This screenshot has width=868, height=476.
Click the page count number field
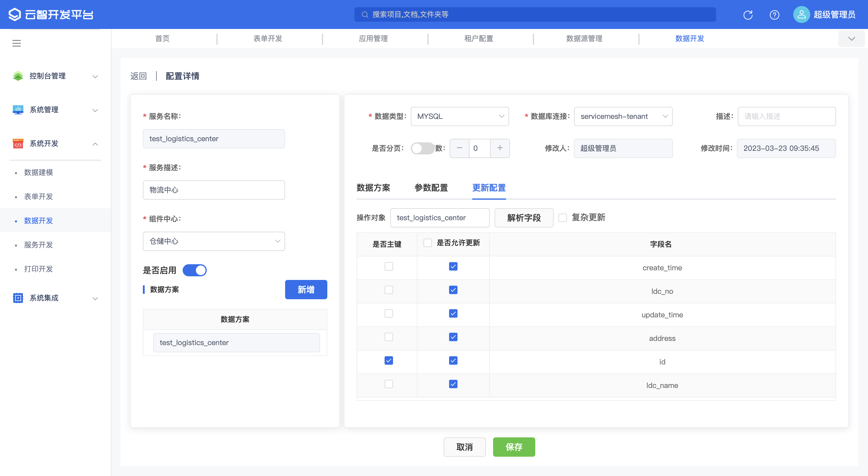tap(480, 148)
